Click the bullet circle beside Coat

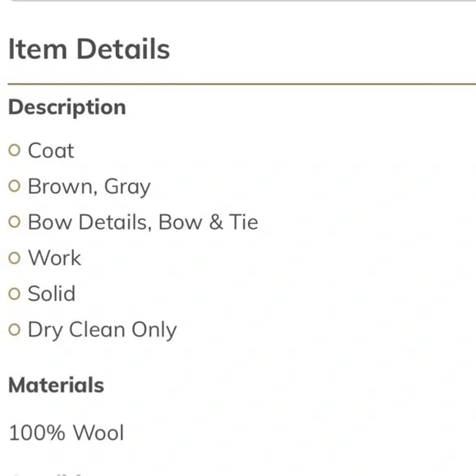click(14, 150)
